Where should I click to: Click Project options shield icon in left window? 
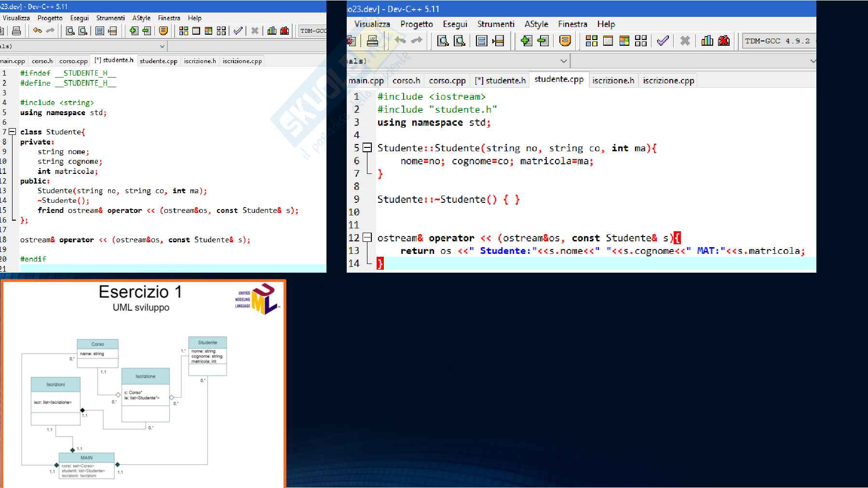163,31
